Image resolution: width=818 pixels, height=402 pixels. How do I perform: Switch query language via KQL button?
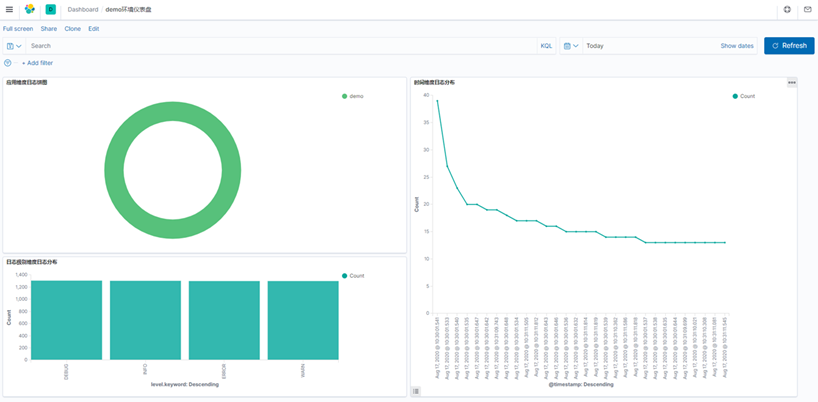tap(546, 46)
